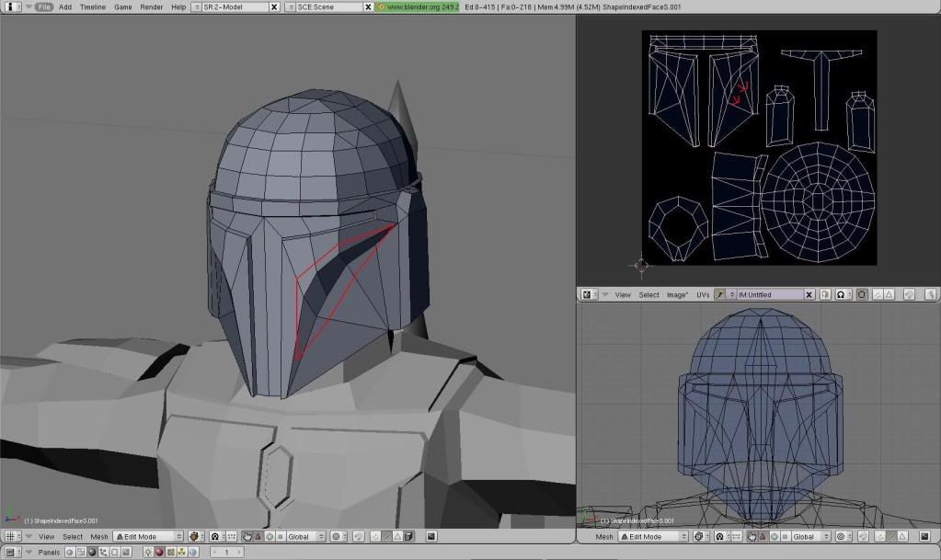Switch to Editing context button
The height and width of the screenshot is (560, 941).
tap(114, 553)
